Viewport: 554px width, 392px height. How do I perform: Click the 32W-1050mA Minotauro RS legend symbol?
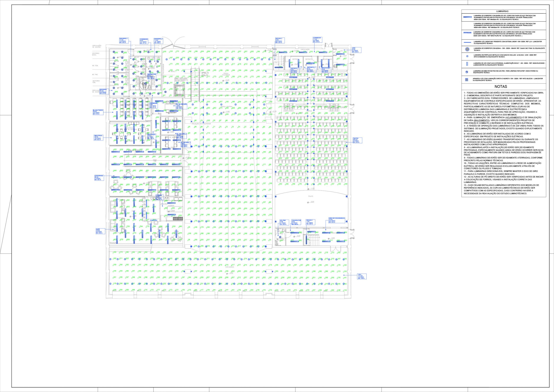tap(468, 32)
